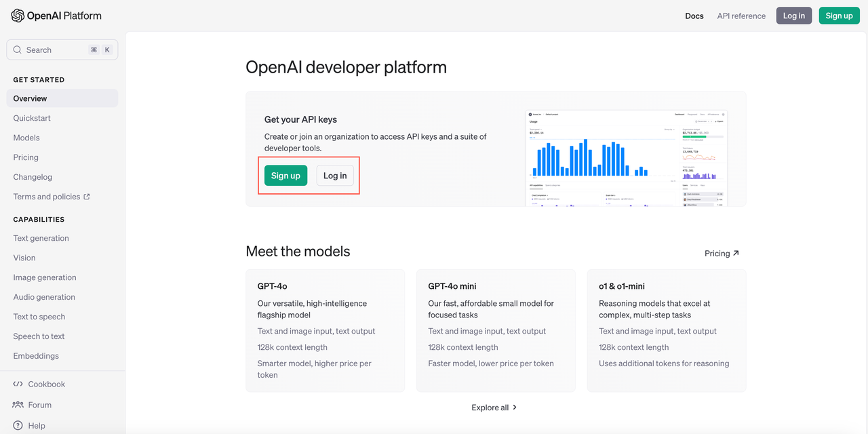The image size is (868, 434).
Task: Click the chevron after Explore all
Action: coord(515,408)
